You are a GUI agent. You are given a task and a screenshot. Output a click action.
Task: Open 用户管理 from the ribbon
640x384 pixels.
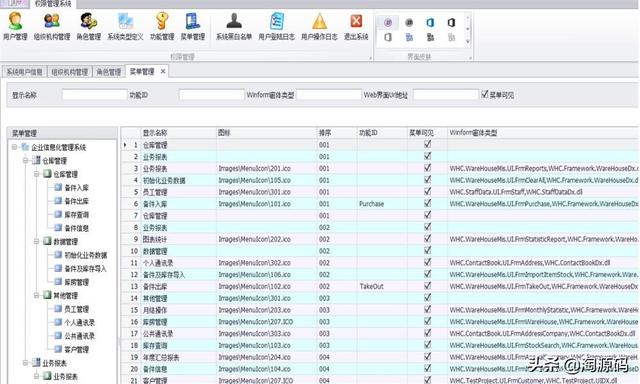point(15,26)
